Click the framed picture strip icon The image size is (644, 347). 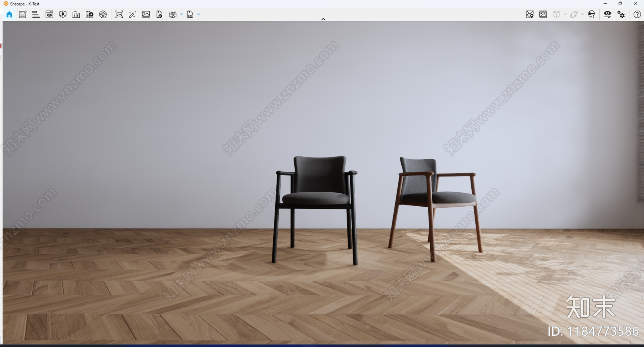click(543, 14)
